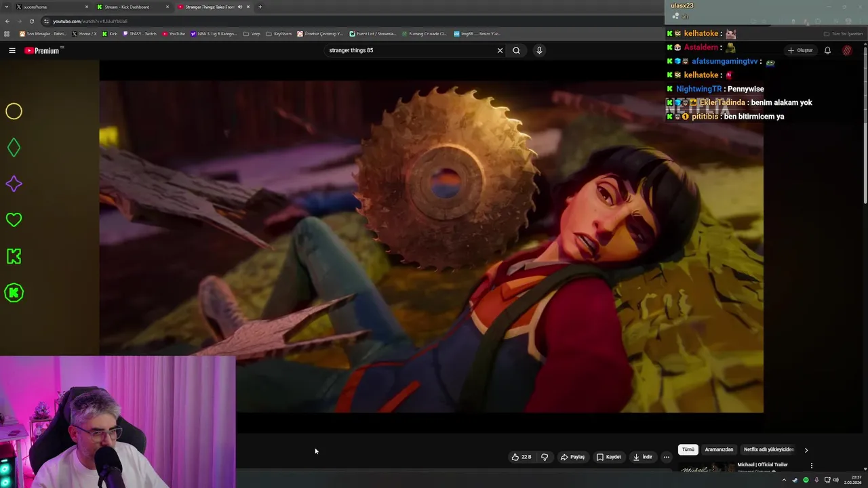Open the Burning Crusade bookmark

click(424, 33)
